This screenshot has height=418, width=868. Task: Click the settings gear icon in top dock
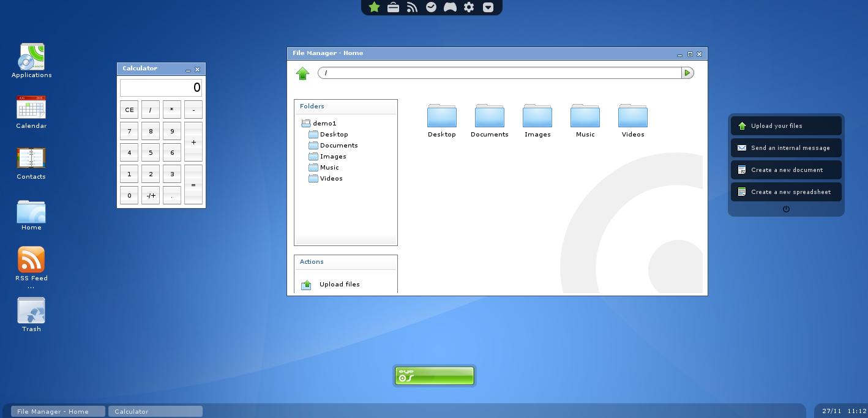click(x=469, y=7)
